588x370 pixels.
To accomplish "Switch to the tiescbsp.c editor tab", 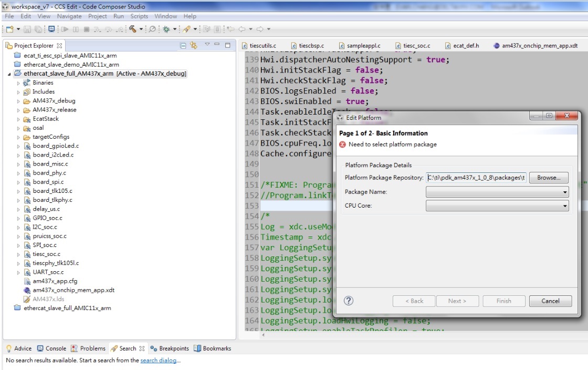I will [308, 45].
